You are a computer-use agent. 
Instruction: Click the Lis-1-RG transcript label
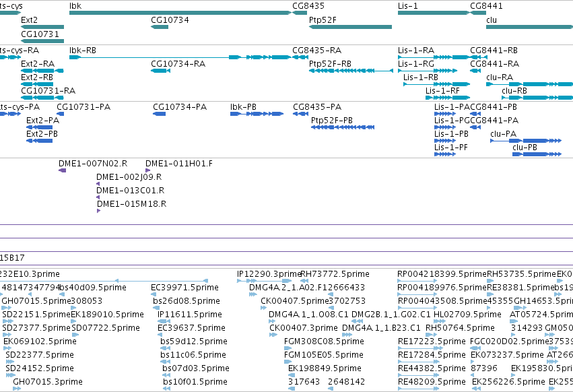click(416, 64)
